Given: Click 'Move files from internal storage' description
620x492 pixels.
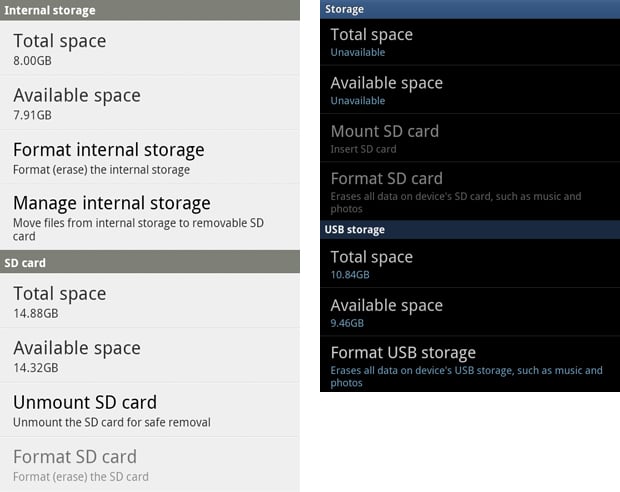Looking at the screenshot, I should 138,229.
